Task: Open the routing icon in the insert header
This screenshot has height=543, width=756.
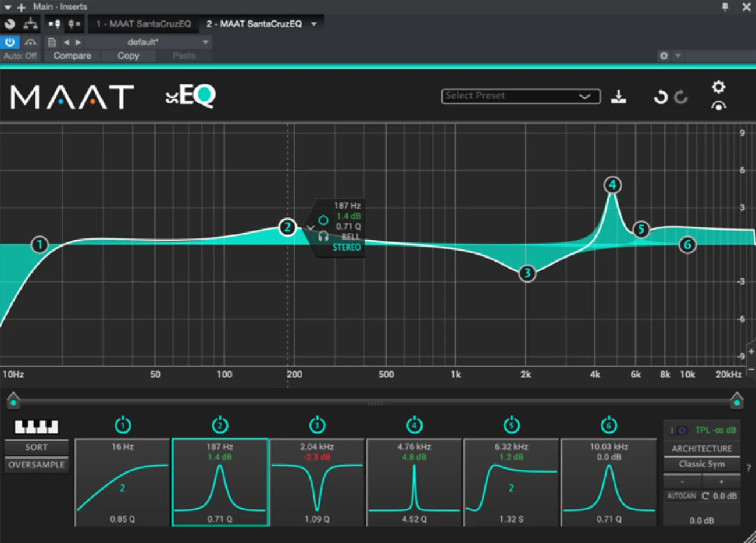Action: click(x=30, y=24)
